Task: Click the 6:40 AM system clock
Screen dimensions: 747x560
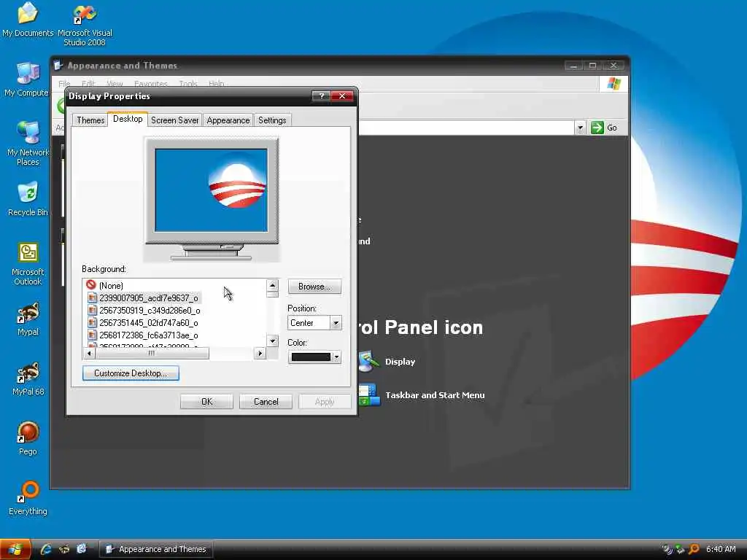Action: (x=721, y=549)
